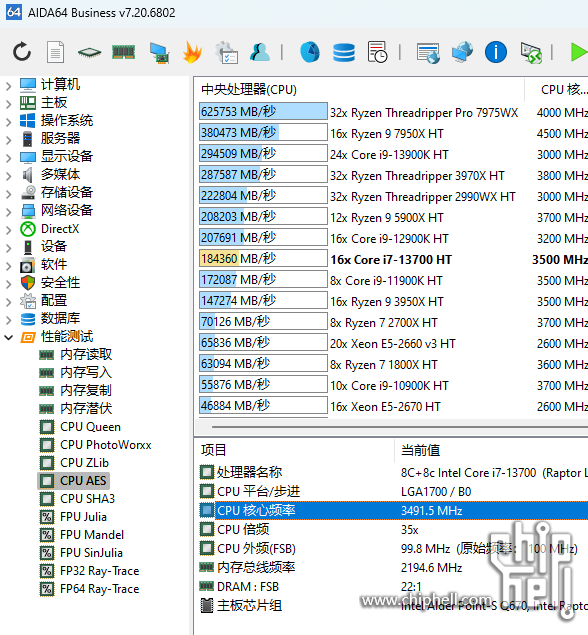Select the 24x Core i9-13900K HT result

pos(389,155)
